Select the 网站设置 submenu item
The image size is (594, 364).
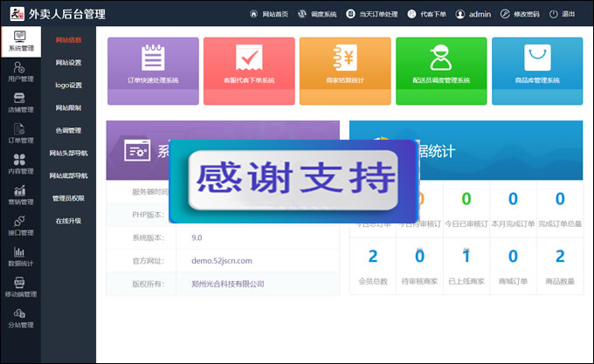(x=68, y=63)
